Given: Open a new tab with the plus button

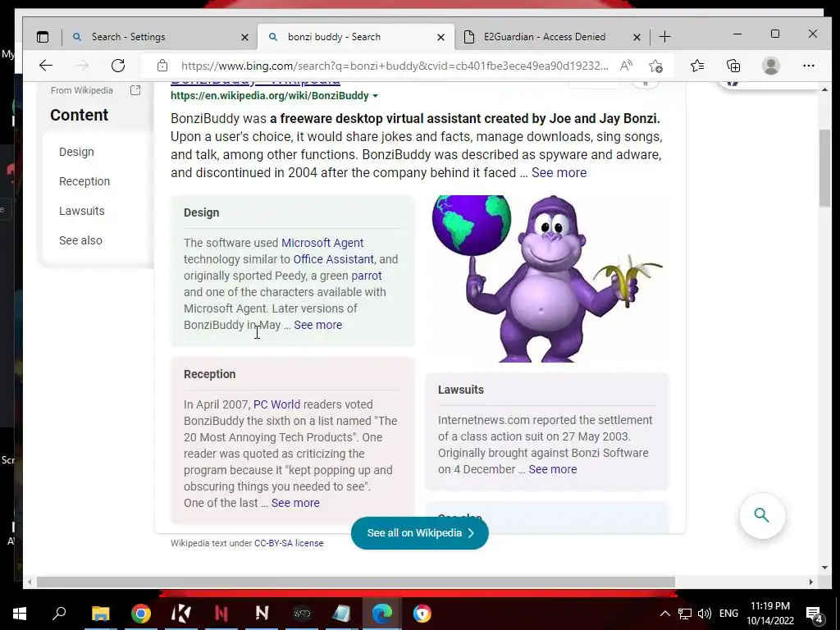Looking at the screenshot, I should pyautogui.click(x=664, y=37).
